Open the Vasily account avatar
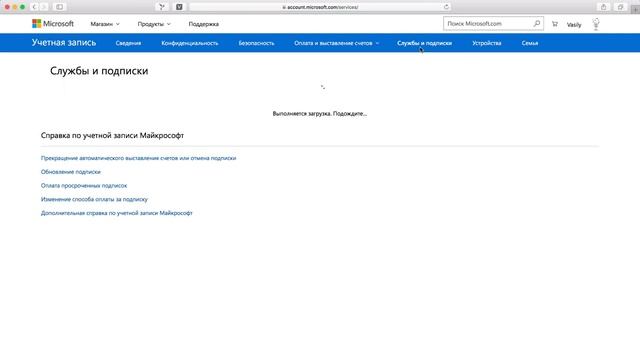 click(596, 24)
